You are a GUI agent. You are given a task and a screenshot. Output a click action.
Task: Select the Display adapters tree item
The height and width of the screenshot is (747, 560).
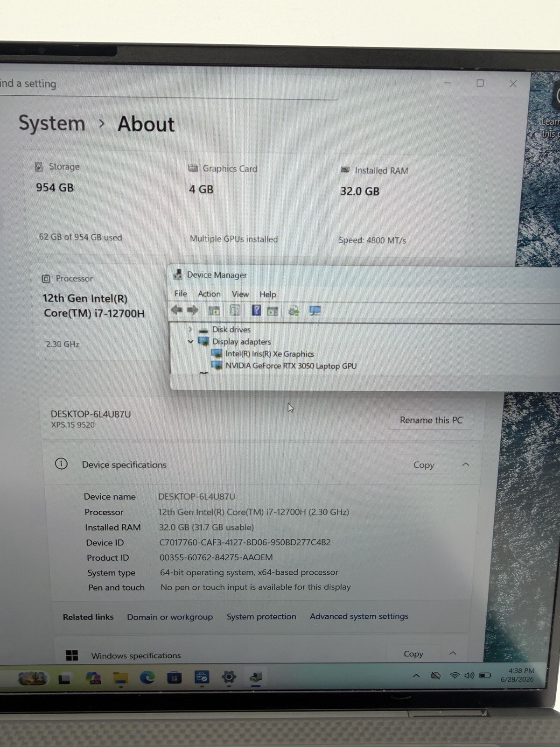[241, 341]
